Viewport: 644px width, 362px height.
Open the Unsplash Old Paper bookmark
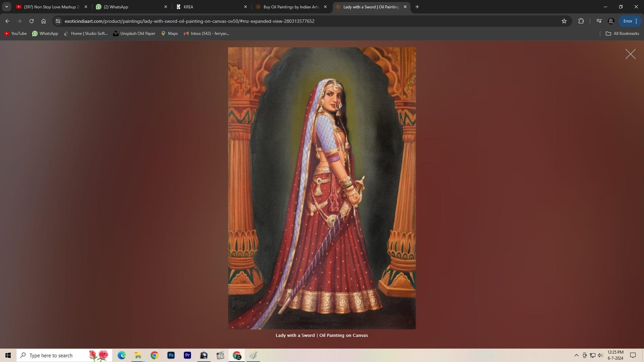tap(134, 33)
